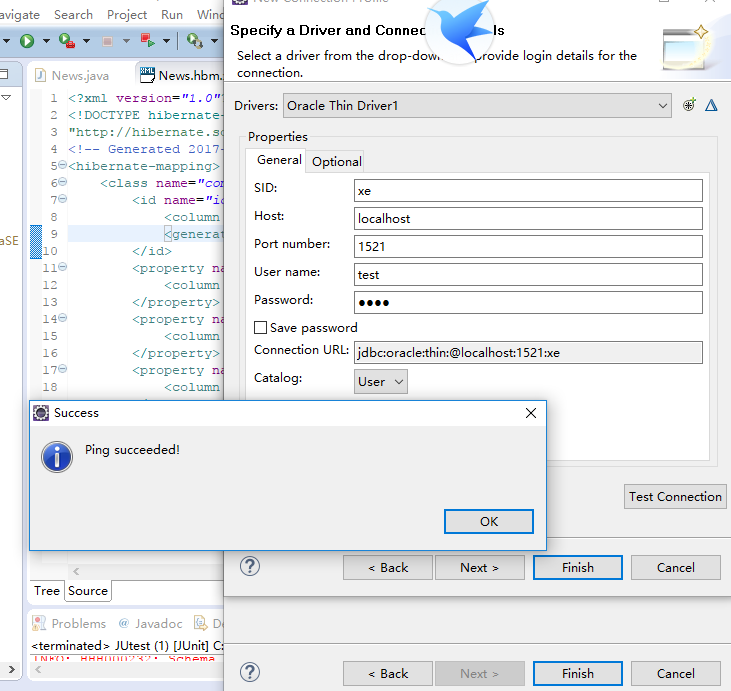Viewport: 731px width, 691px height.
Task: Click the help question mark beside the enabled Next button
Action: coord(250,567)
